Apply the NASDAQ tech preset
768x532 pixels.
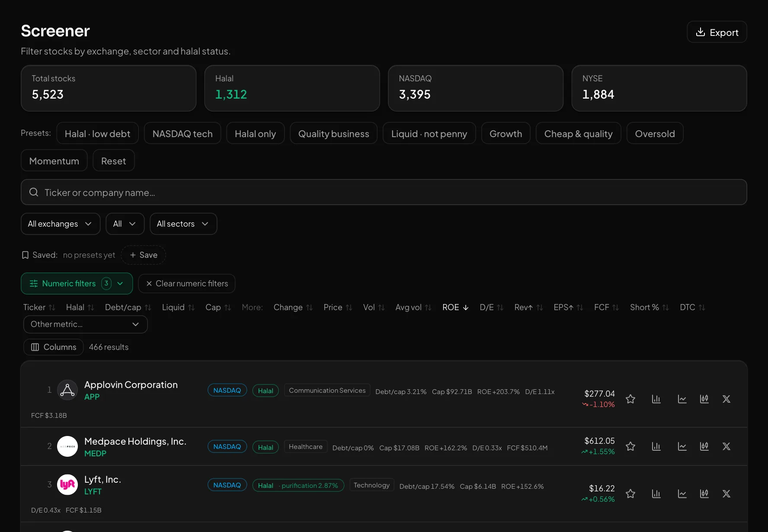pyautogui.click(x=182, y=133)
